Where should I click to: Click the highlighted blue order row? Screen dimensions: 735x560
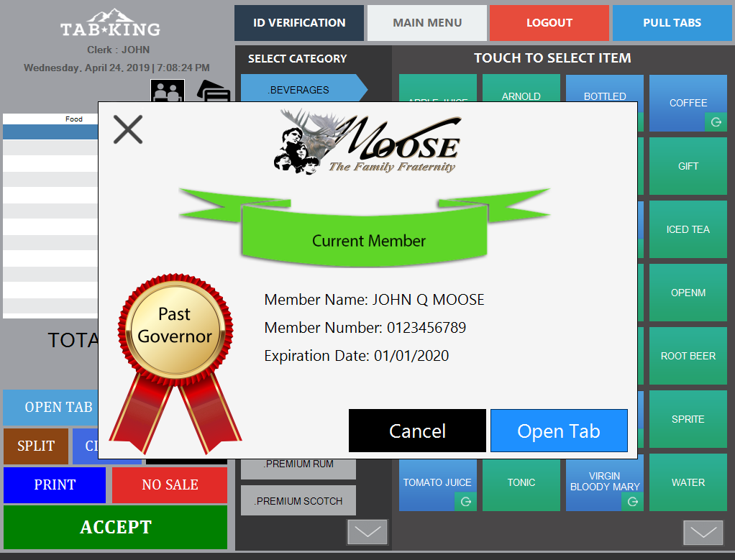coord(50,132)
